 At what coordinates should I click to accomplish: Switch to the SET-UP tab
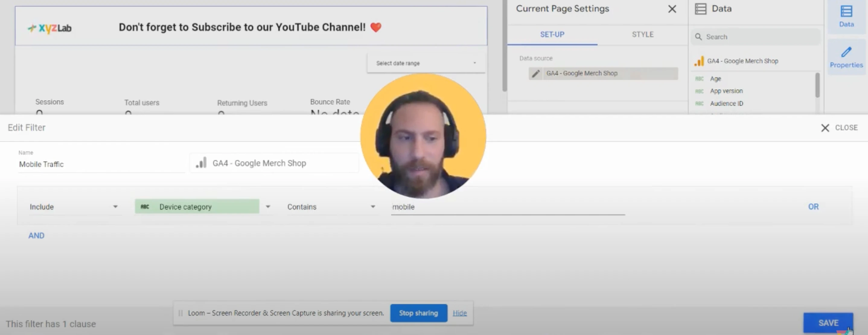coord(552,34)
